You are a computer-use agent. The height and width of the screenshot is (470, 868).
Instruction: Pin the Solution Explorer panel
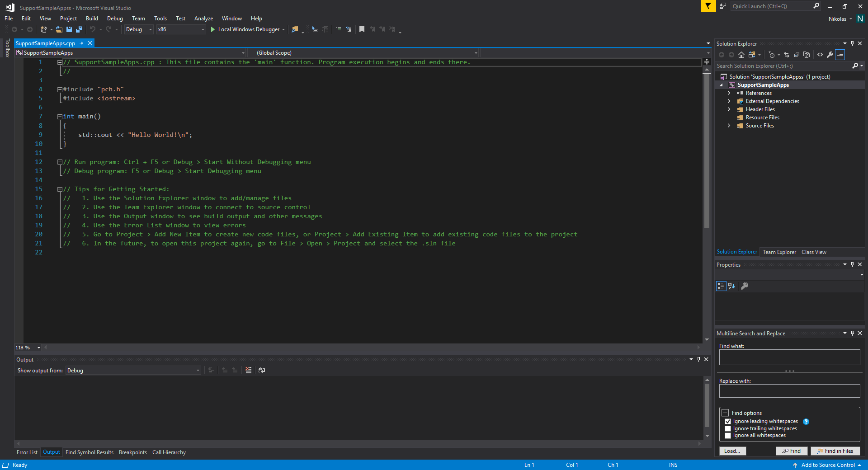pyautogui.click(x=853, y=43)
